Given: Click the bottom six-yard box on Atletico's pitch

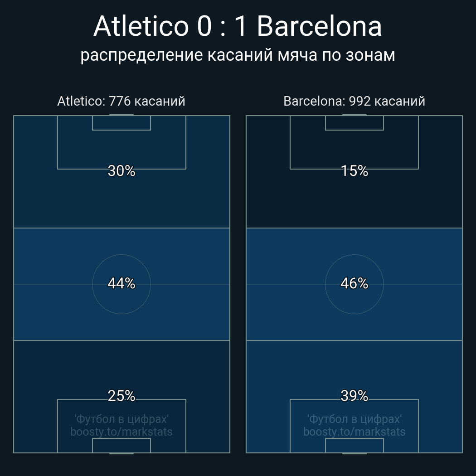Looking at the screenshot, I should tap(121, 446).
